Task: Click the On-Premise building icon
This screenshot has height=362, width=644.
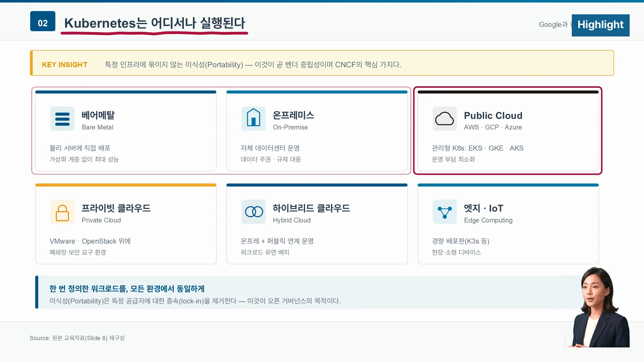Action: pos(254,119)
